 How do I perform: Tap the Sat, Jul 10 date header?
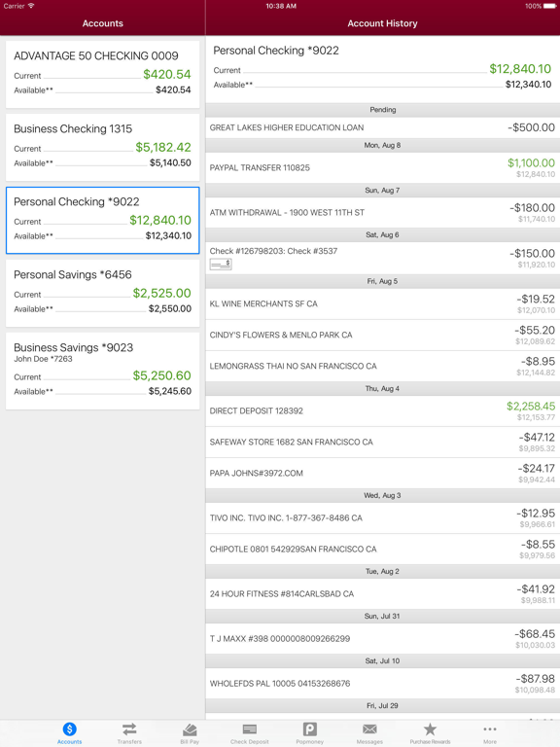pos(382,660)
